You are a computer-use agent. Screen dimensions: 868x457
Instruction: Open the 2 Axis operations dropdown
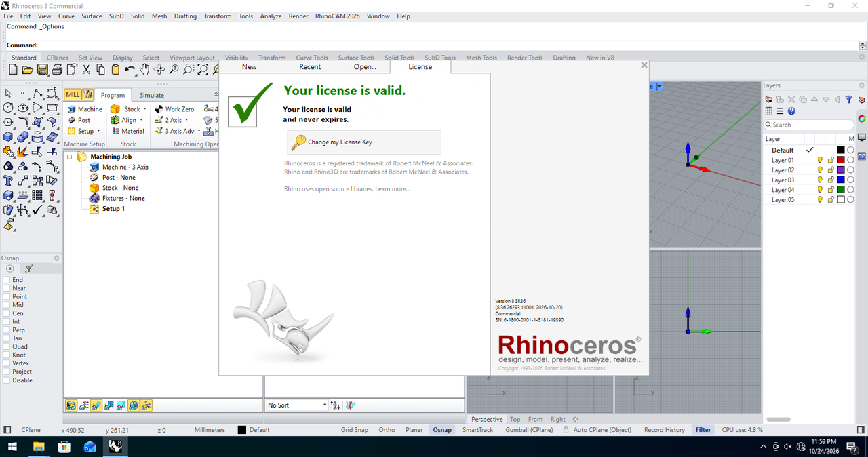[186, 120]
